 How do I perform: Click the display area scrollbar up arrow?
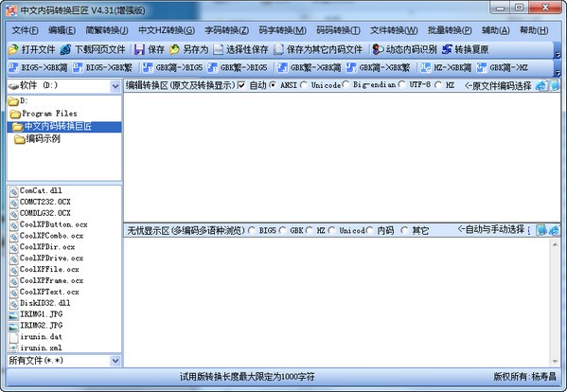[555, 245]
